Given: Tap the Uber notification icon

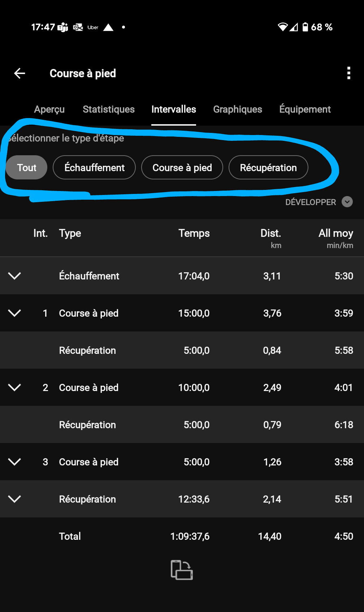Looking at the screenshot, I should tap(93, 27).
